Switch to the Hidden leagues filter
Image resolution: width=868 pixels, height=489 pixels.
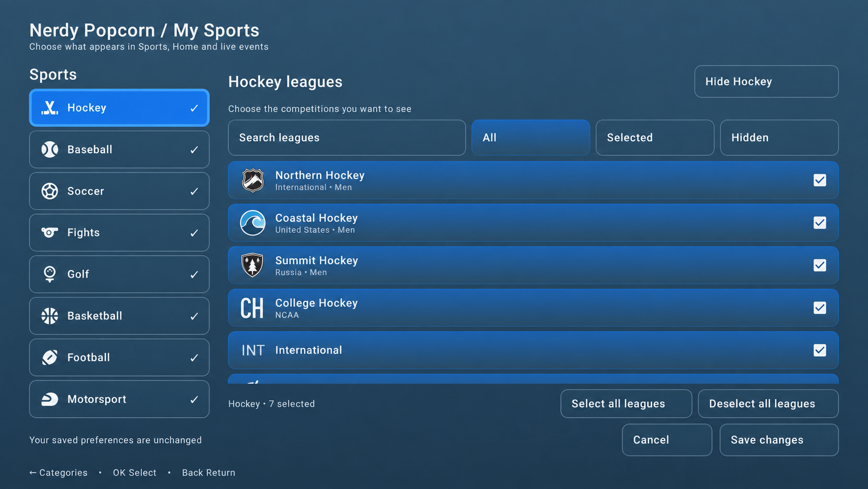(x=779, y=138)
